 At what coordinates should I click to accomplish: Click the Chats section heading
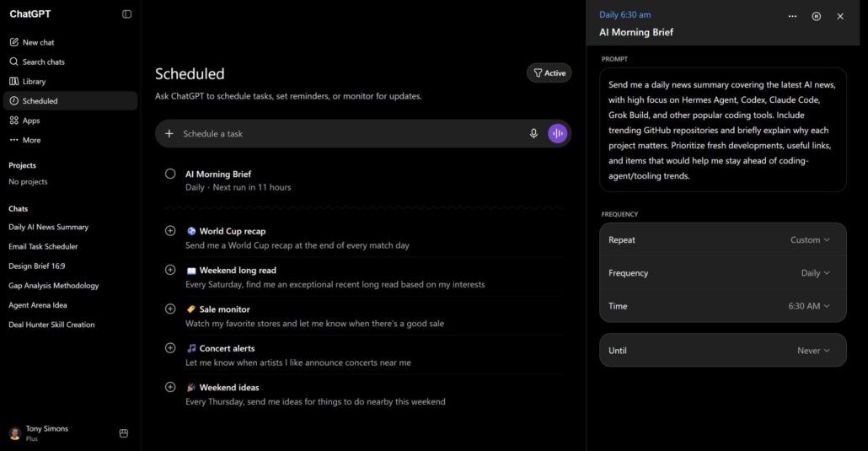[x=19, y=209]
